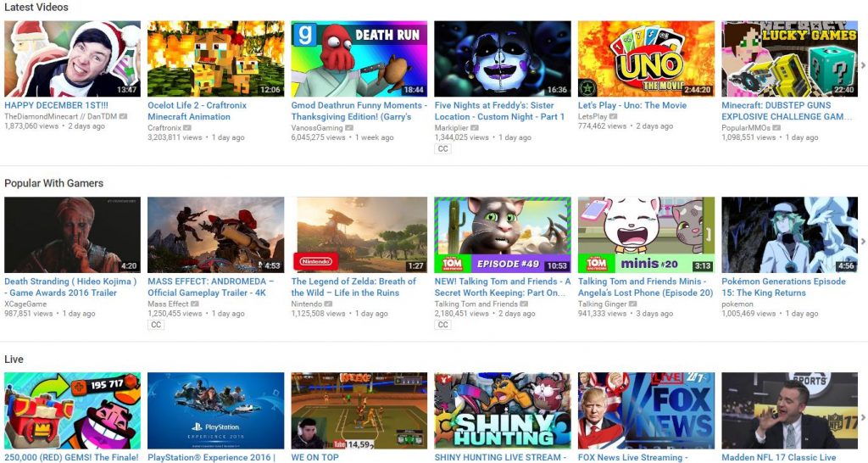Screen dimensions: 868x463
Task: Click CC badge under Mass Effect Andromeda
Action: (x=156, y=325)
